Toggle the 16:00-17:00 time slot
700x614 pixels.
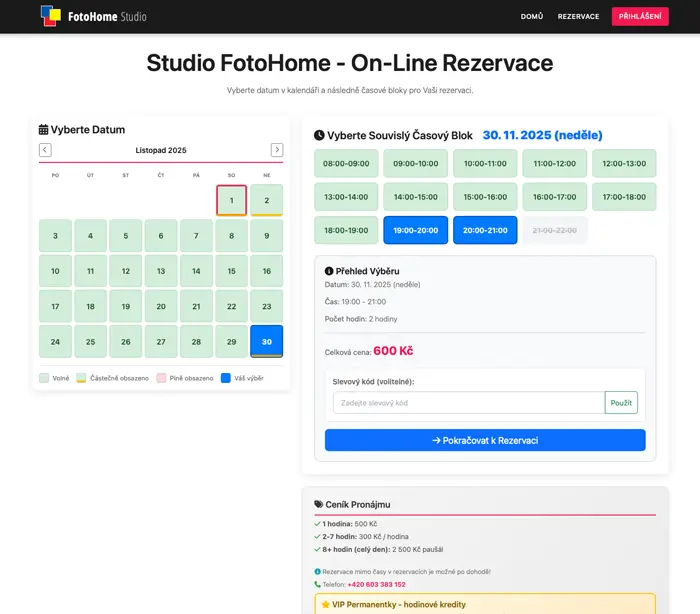554,196
